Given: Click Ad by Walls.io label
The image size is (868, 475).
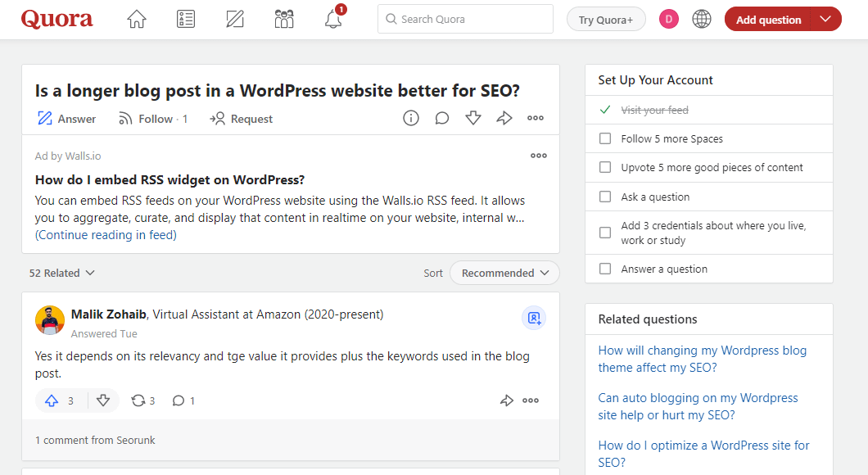Looking at the screenshot, I should [x=67, y=156].
